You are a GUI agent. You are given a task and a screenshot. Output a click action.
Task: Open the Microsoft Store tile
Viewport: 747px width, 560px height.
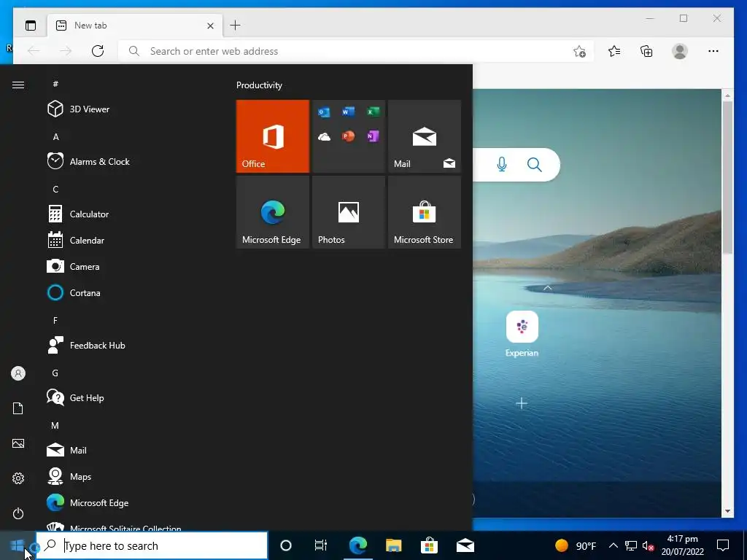425,212
